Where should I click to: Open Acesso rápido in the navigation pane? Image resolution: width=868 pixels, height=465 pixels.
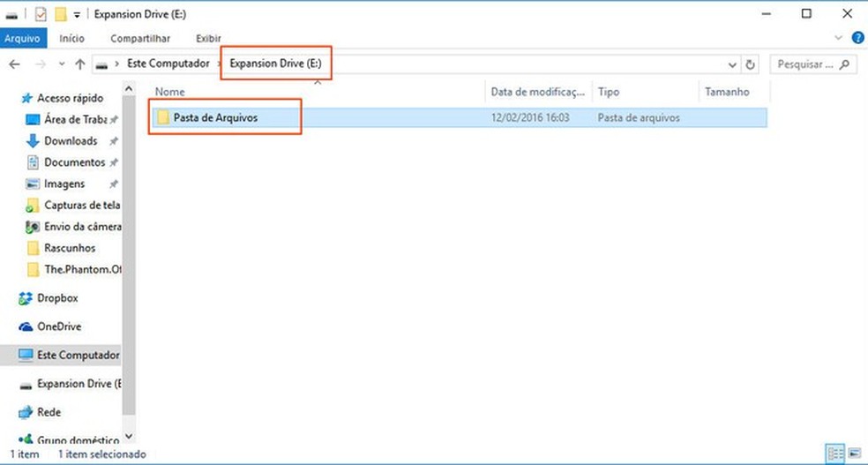70,98
